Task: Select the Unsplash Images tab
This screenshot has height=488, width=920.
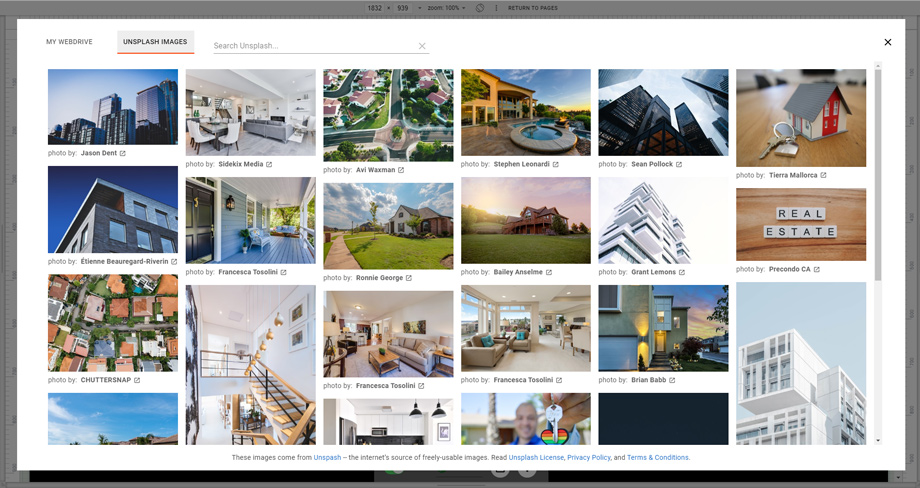Action: 155,42
